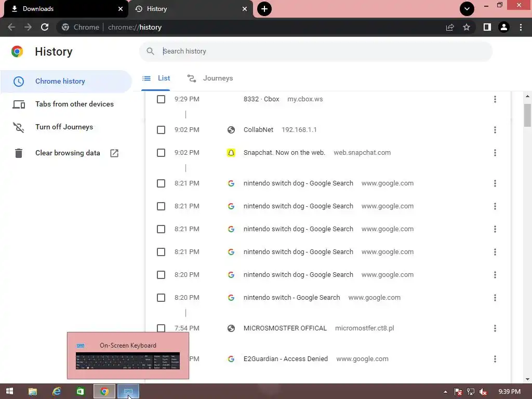Click the network status tray icon
Viewport: 532px width, 399px height.
tap(471, 392)
